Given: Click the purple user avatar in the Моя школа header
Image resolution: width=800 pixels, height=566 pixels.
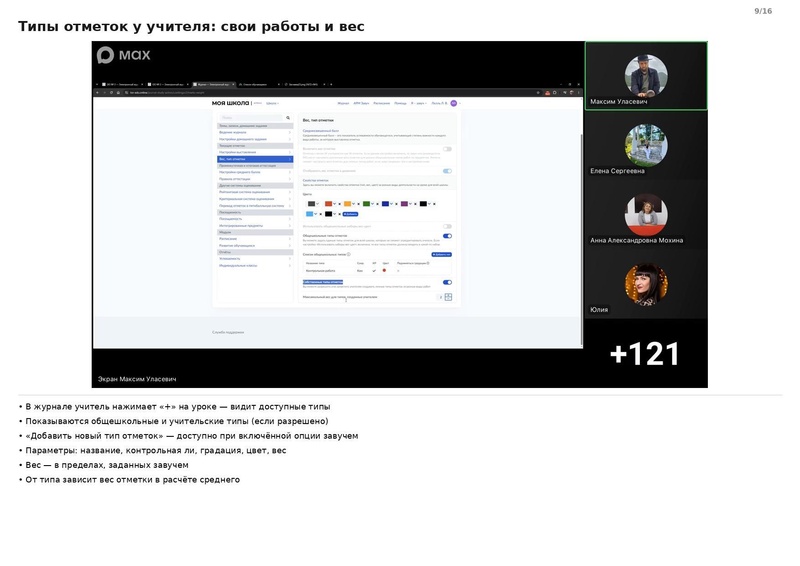Looking at the screenshot, I should coord(454,103).
